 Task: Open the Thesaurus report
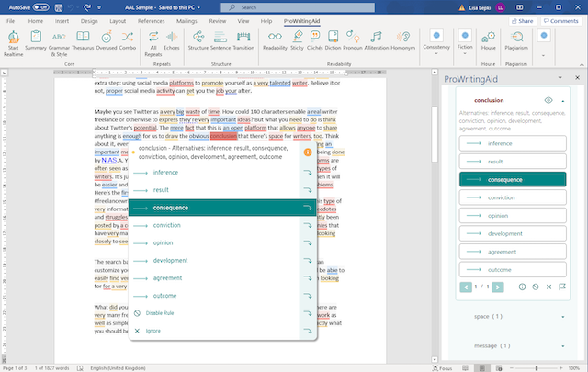pos(83,40)
